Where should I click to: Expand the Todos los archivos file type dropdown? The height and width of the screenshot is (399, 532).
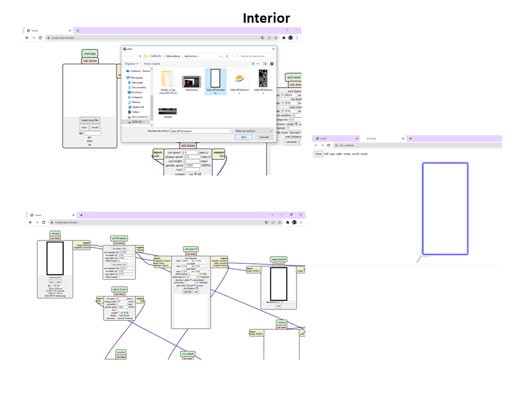pos(253,131)
